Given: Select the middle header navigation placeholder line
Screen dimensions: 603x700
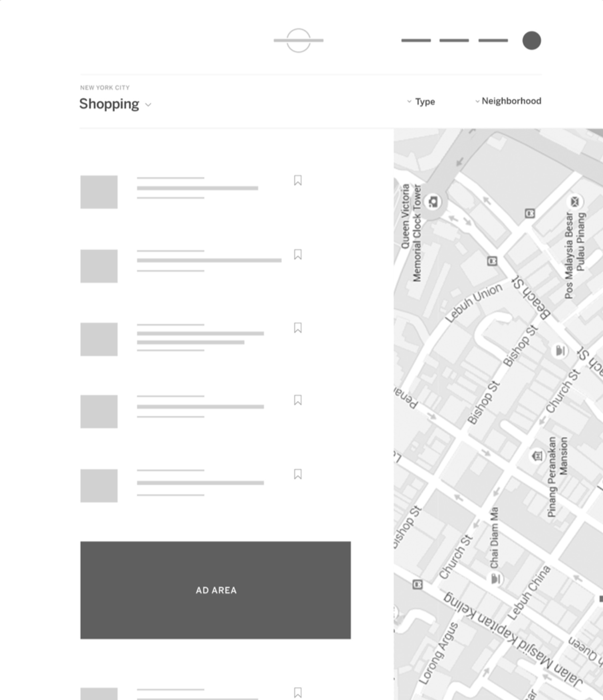Looking at the screenshot, I should point(454,40).
